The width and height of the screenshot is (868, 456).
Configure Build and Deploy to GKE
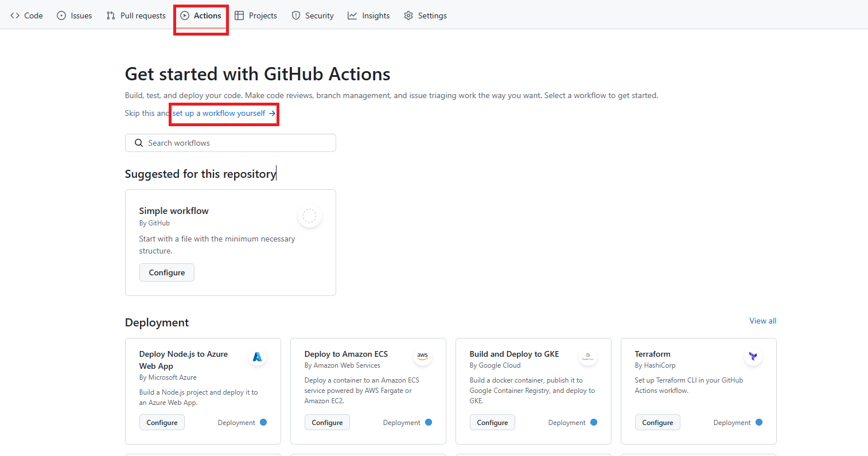[492, 423]
